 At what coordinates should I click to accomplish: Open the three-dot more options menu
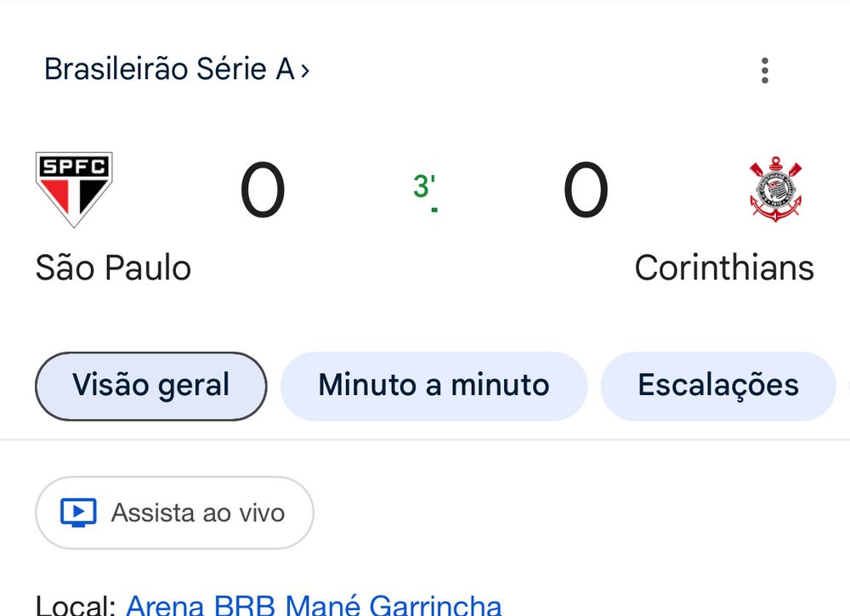(765, 71)
